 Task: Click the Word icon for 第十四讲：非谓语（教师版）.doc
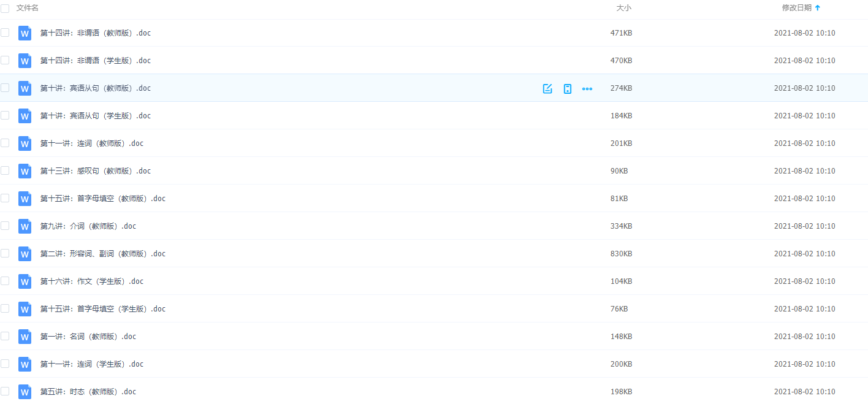point(25,33)
